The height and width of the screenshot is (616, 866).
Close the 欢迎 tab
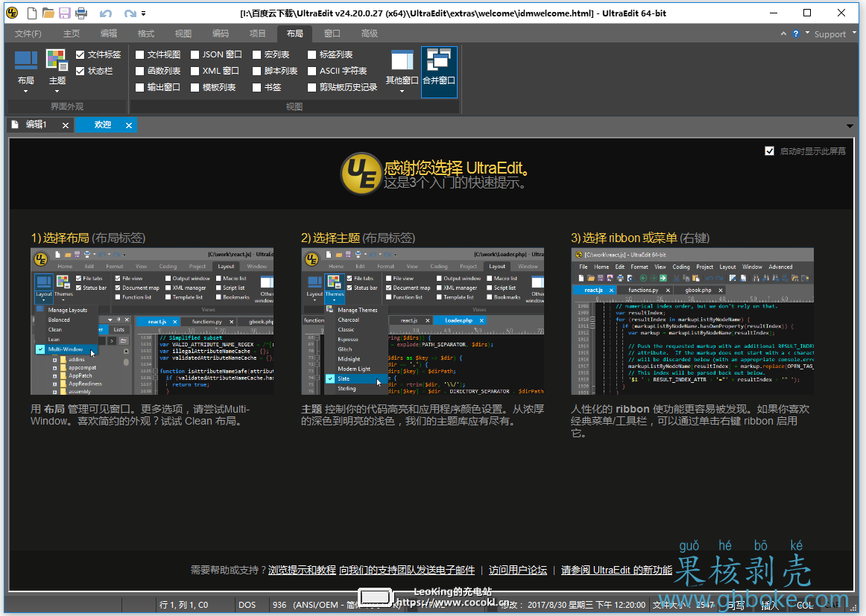(129, 125)
